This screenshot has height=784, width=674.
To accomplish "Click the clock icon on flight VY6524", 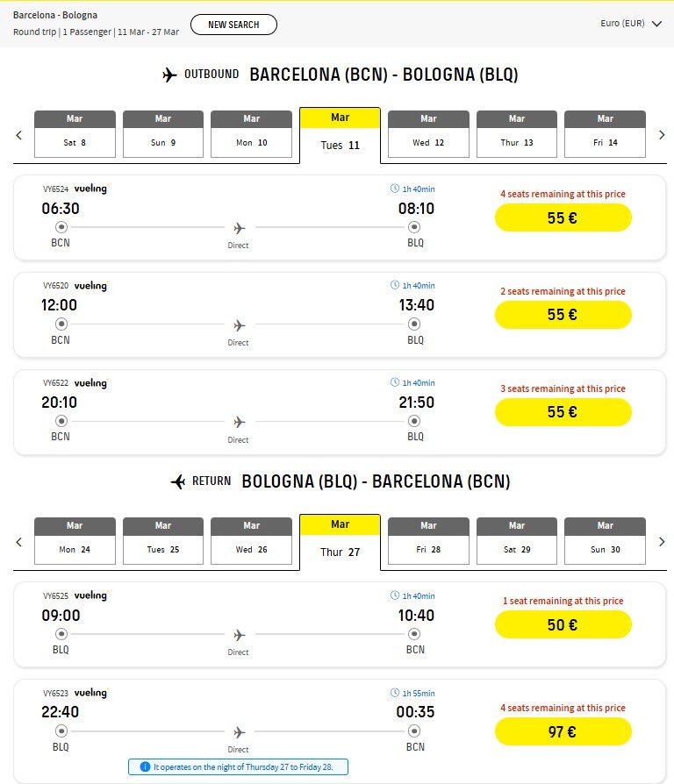I will pyautogui.click(x=394, y=189).
